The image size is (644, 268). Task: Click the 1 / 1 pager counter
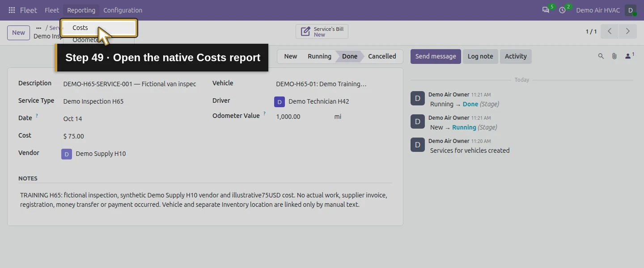click(x=591, y=32)
